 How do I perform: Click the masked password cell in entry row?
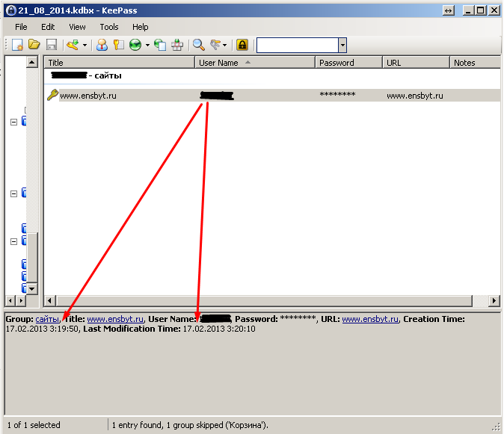coord(337,94)
